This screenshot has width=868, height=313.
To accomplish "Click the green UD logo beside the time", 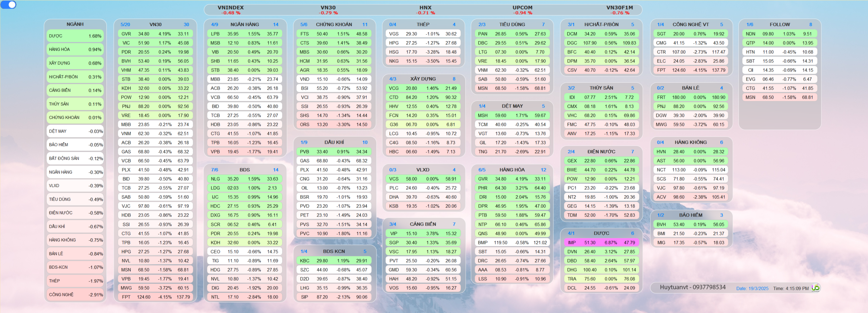I will point(815,288).
